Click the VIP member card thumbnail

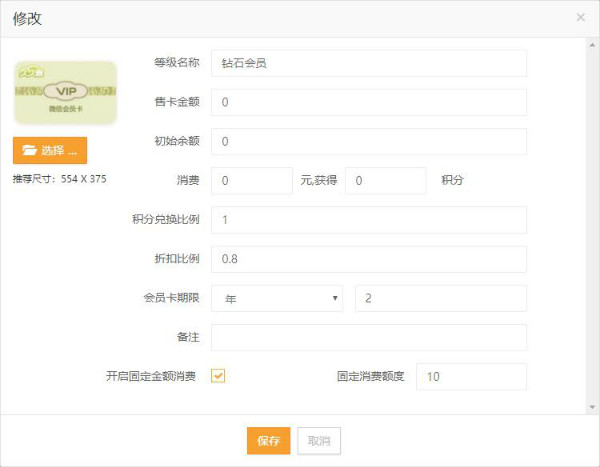(x=65, y=93)
